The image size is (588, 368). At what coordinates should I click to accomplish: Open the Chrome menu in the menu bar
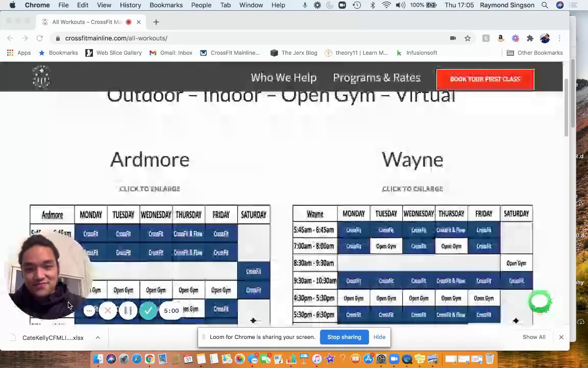[37, 5]
